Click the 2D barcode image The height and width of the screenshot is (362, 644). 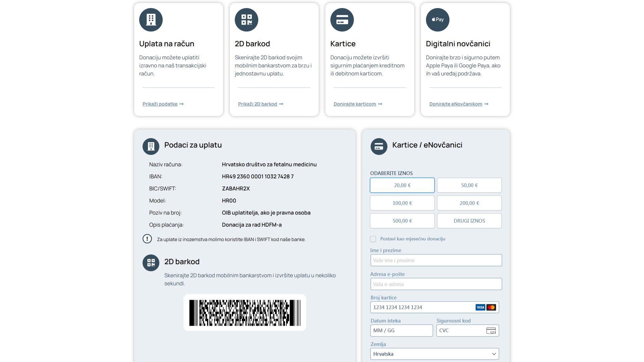tap(245, 313)
